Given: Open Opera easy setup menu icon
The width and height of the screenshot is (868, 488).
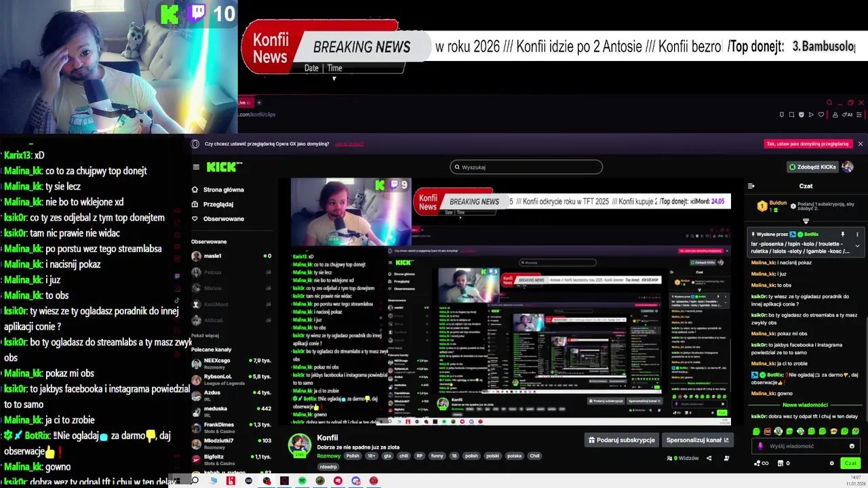Looking at the screenshot, I should 861,115.
